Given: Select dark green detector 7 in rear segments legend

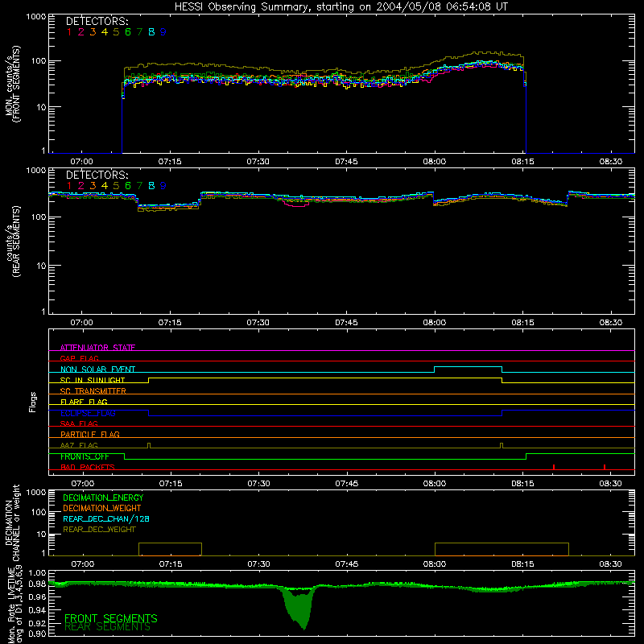Looking at the screenshot, I should 139,186.
